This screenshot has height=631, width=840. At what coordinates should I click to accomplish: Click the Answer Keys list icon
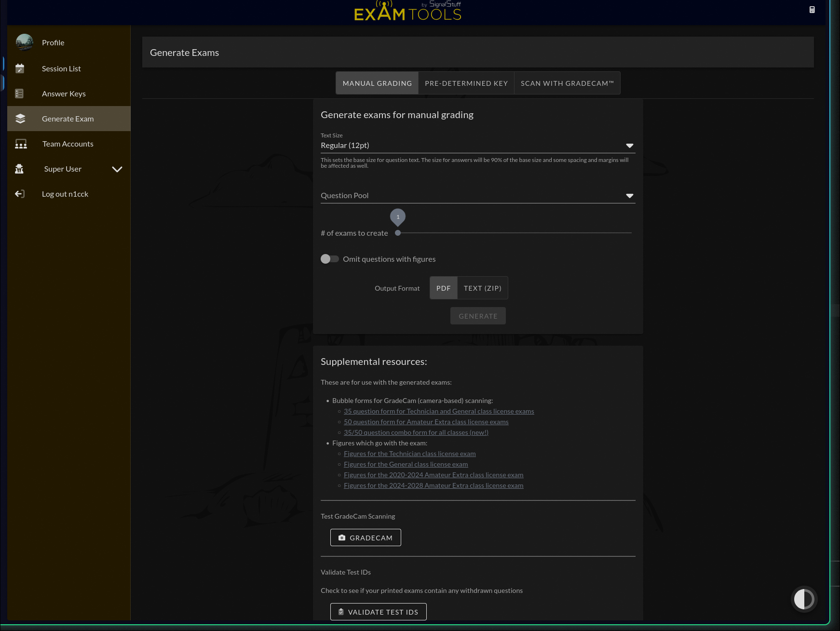coord(19,94)
